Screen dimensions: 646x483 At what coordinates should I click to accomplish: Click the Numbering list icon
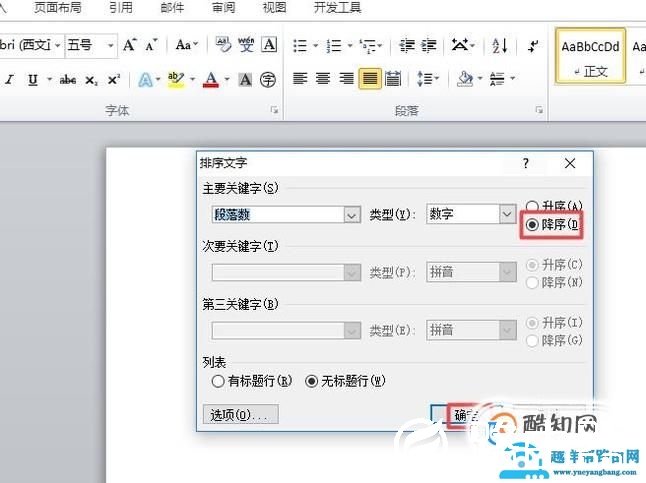pos(334,45)
